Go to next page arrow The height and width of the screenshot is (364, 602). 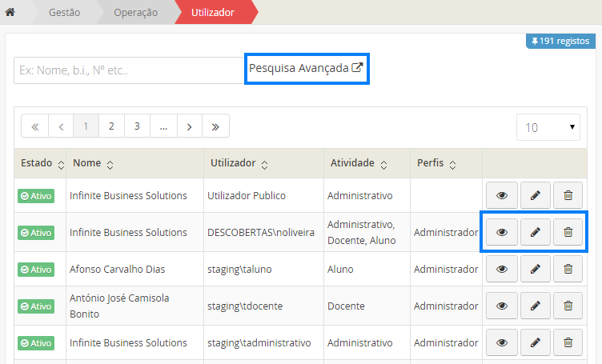[x=189, y=126]
